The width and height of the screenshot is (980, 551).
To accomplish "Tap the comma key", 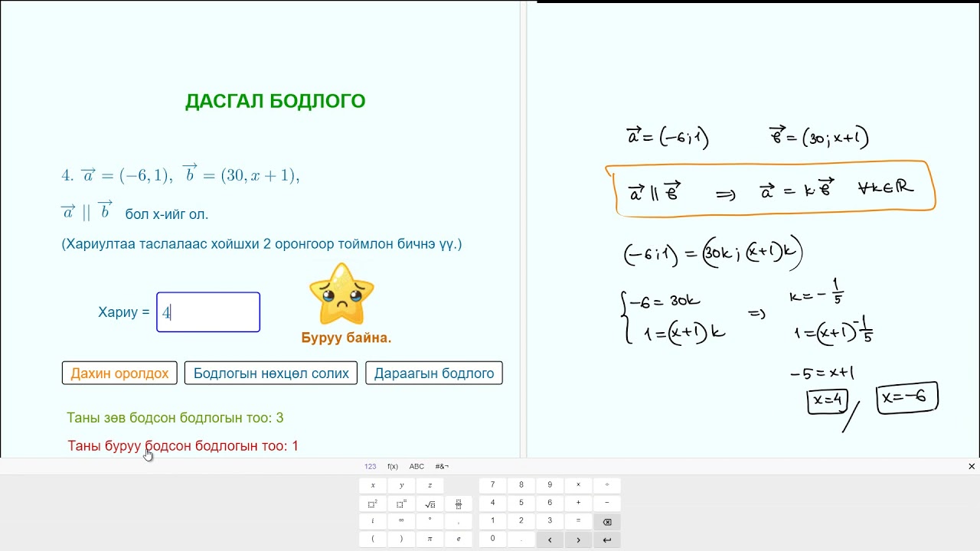I will (459, 521).
